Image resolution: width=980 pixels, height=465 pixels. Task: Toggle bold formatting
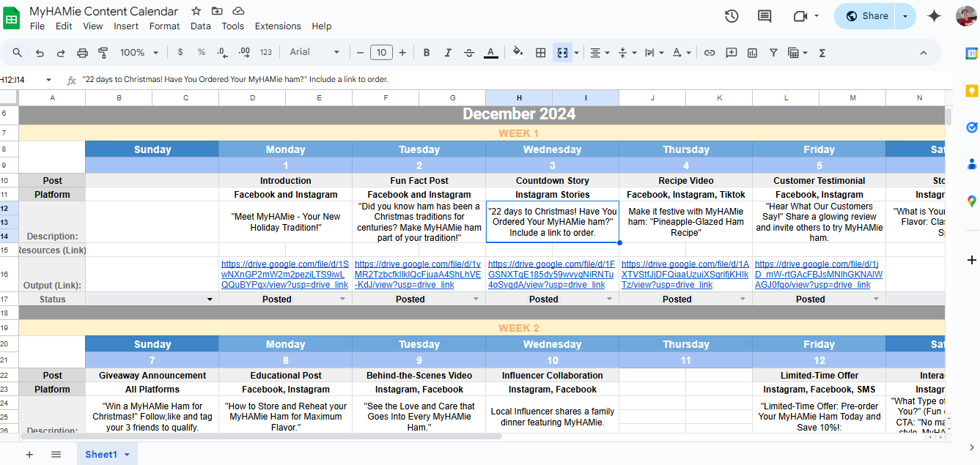click(427, 53)
